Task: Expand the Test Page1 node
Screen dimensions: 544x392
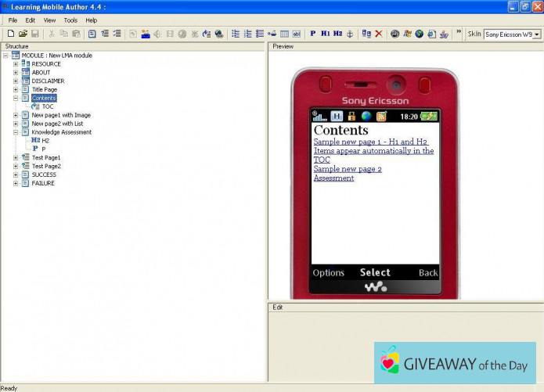Action: pos(16,158)
